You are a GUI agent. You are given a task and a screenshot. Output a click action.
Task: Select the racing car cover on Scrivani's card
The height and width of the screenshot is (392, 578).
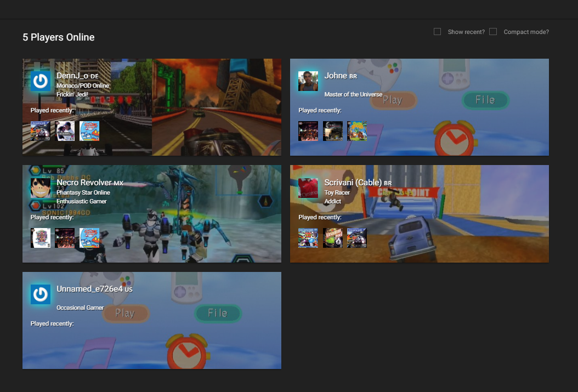click(x=357, y=238)
